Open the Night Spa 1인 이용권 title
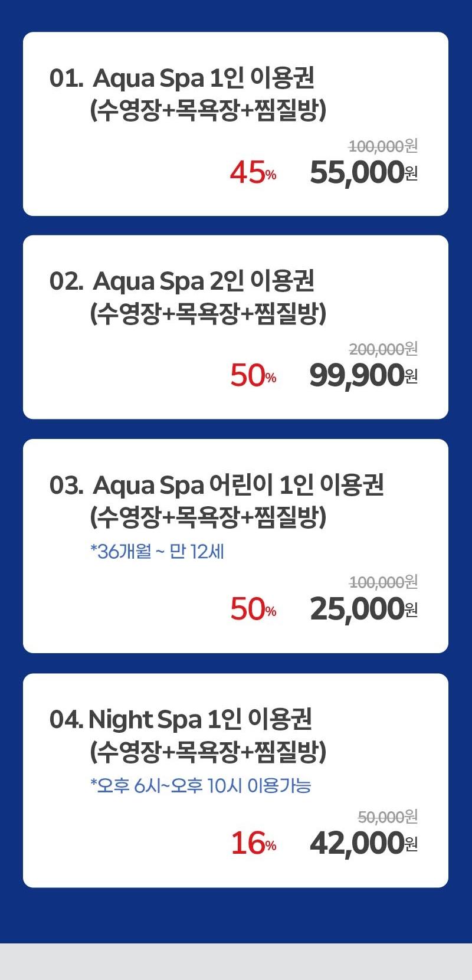Viewport: 472px width, 980px height. point(200,719)
